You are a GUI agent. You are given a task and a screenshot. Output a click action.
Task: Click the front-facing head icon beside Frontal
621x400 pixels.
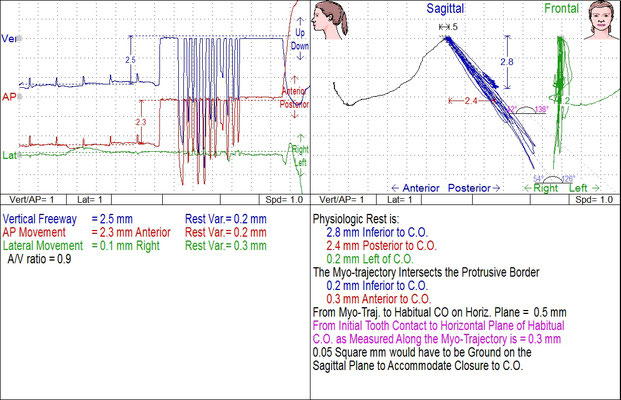coord(601,20)
